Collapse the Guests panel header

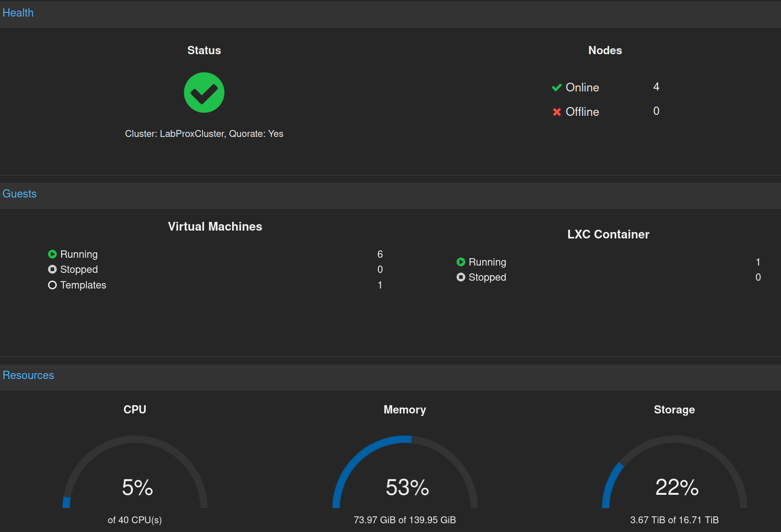click(x=20, y=194)
